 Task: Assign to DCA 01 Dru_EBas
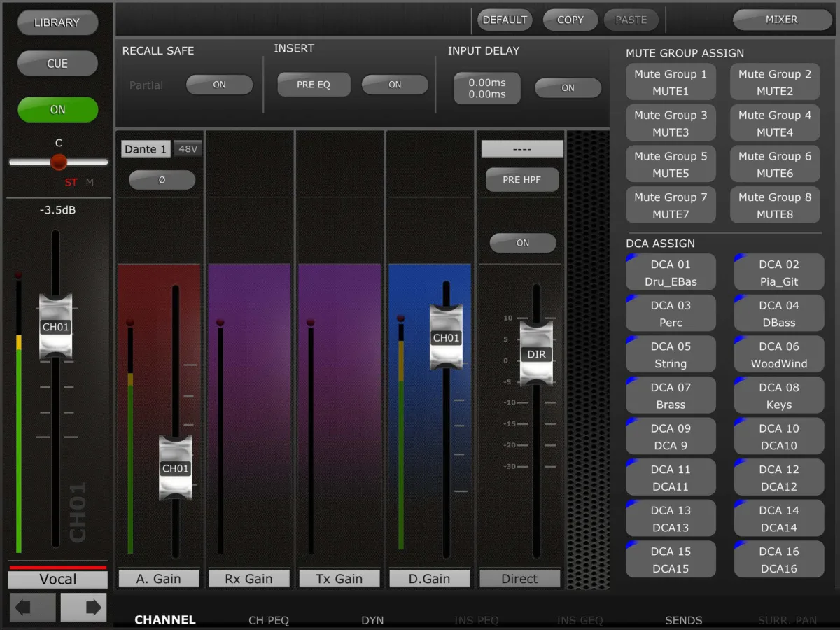(x=671, y=273)
